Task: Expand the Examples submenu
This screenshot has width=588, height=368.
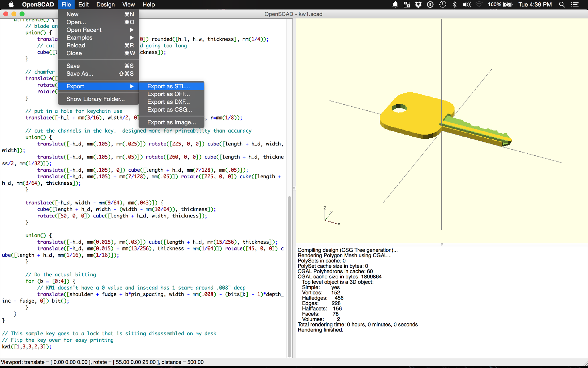Action: tap(102, 37)
